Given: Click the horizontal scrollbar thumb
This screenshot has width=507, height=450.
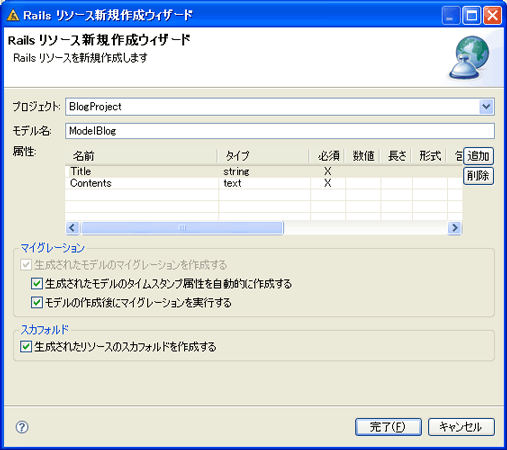Looking at the screenshot, I should (183, 228).
